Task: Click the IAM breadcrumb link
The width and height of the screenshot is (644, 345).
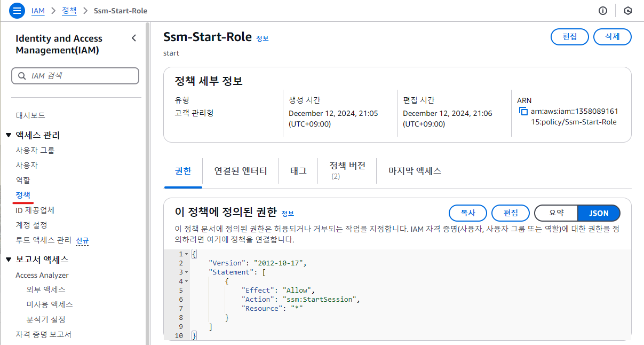Action: click(38, 11)
